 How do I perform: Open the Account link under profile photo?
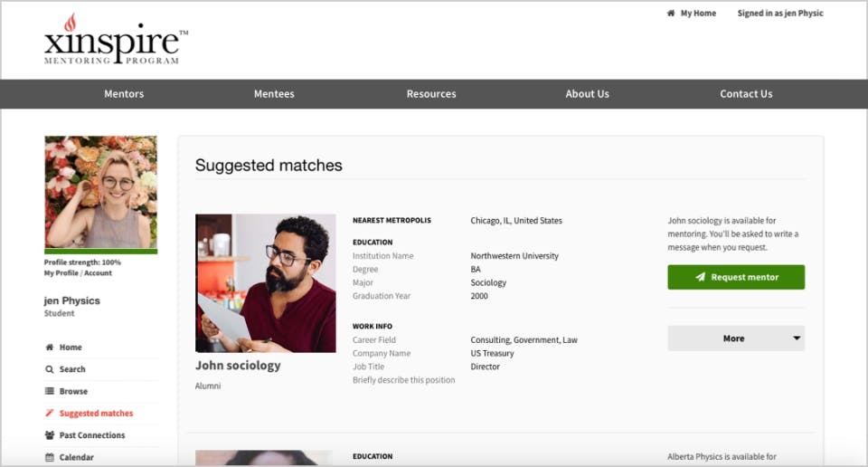point(98,272)
